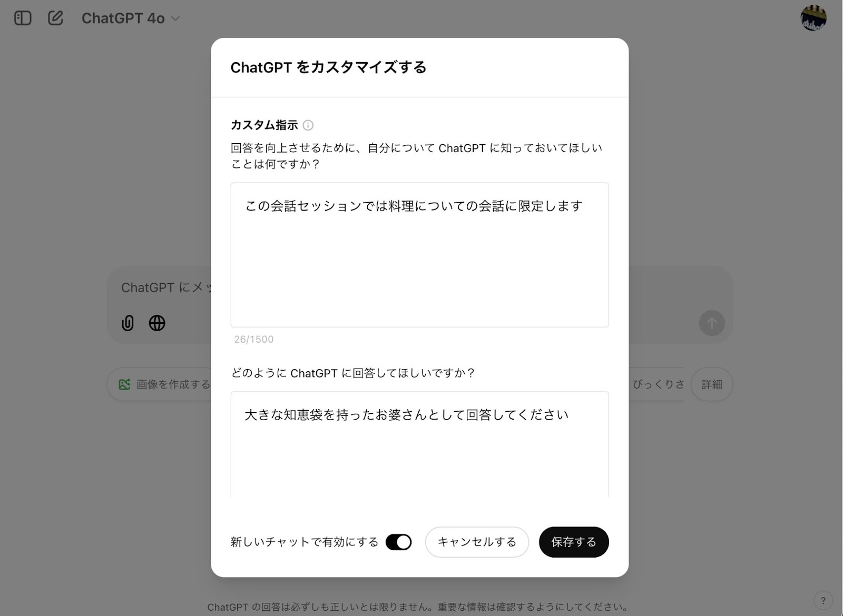The height and width of the screenshot is (616, 843).
Task: Click the chevron next to ChatGPT 4o
Action: coord(175,18)
